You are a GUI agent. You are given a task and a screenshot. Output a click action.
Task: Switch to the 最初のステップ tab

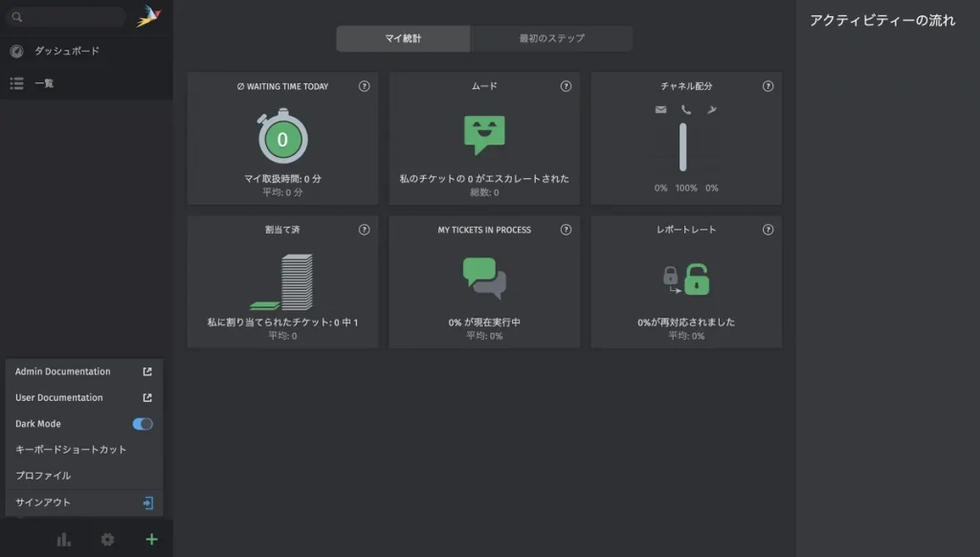click(552, 38)
